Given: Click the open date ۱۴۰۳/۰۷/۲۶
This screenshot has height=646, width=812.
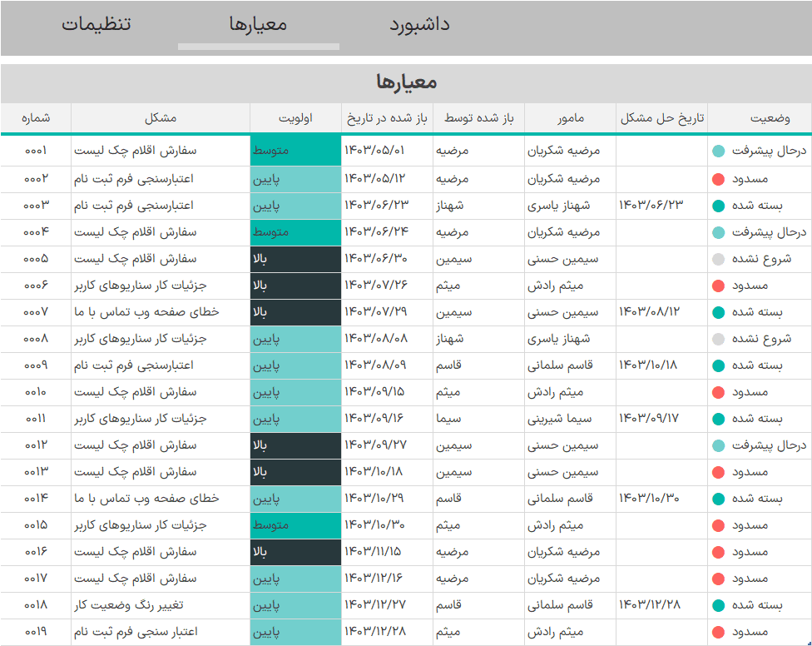Looking at the screenshot, I should 376,285.
